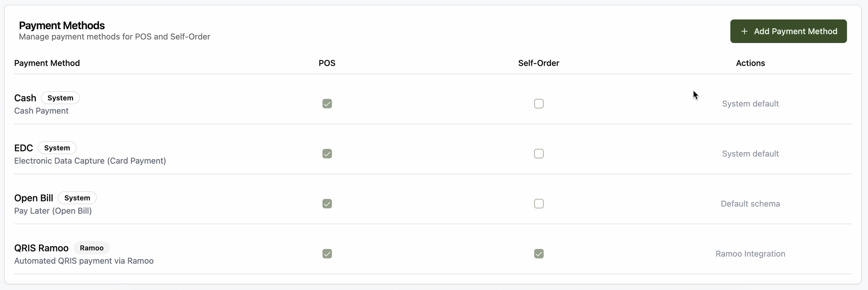The width and height of the screenshot is (868, 290).
Task: Click the Ramoo badge beside QRIS Ramoo
Action: [x=92, y=248]
